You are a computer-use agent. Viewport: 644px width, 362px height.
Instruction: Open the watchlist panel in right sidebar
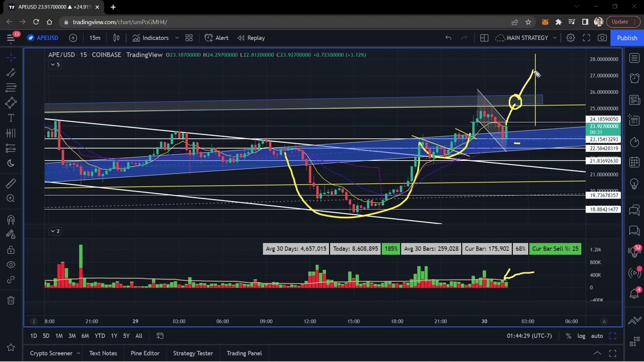[634, 58]
